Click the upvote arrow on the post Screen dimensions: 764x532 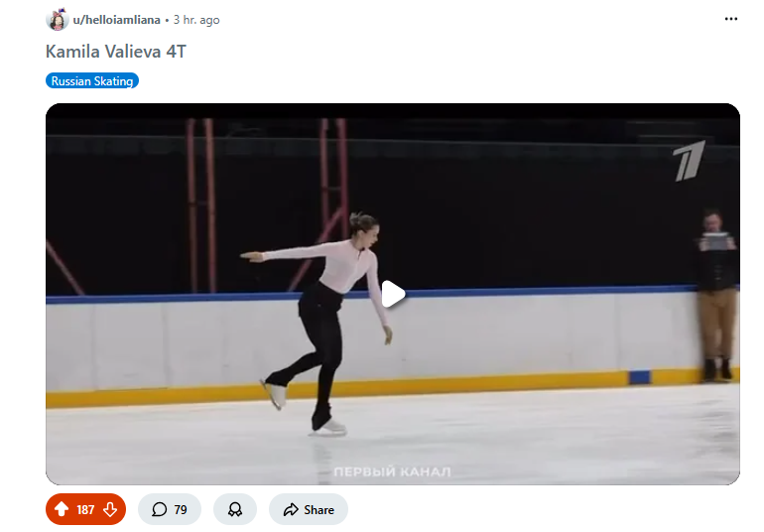pyautogui.click(x=62, y=509)
